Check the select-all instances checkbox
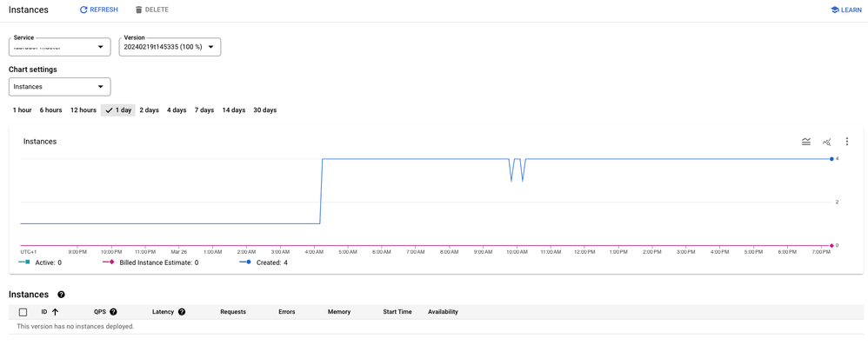The width and height of the screenshot is (868, 345). tap(23, 312)
